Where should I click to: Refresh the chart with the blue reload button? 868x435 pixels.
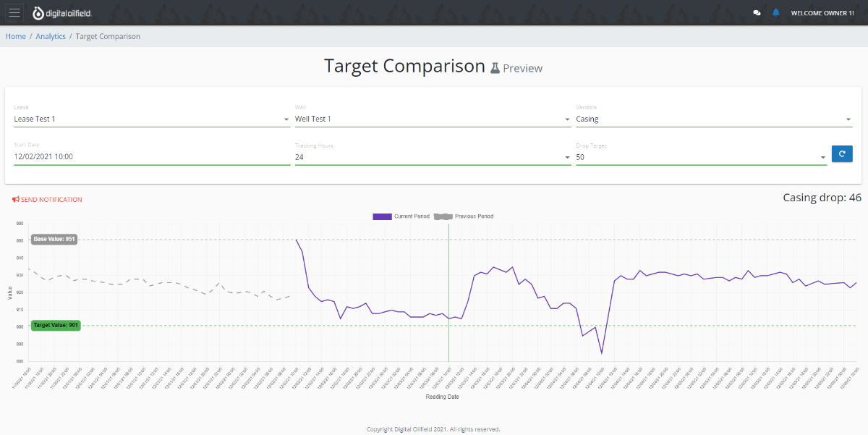[842, 153]
